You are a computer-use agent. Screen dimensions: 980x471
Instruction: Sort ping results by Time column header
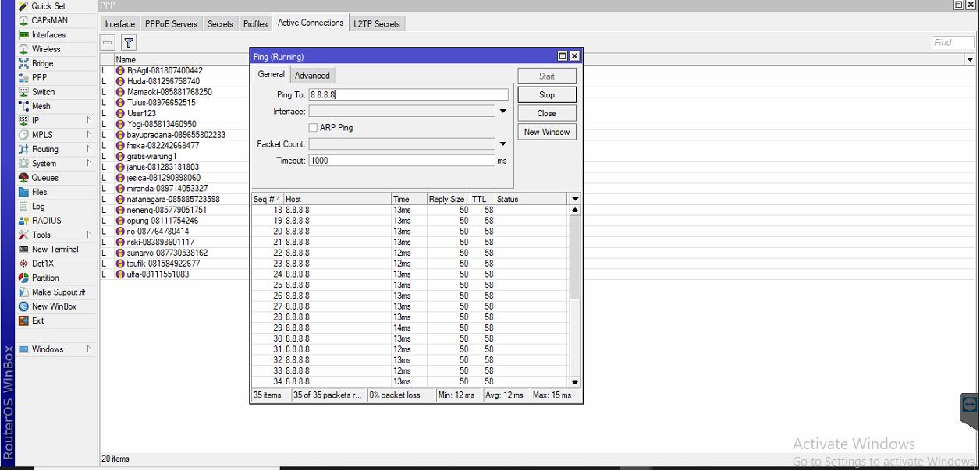tap(409, 200)
